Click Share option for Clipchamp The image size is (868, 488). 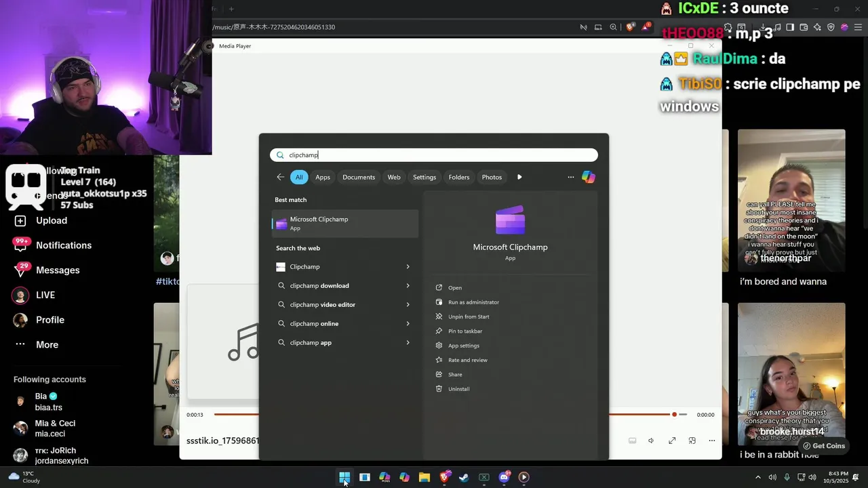[455, 374]
